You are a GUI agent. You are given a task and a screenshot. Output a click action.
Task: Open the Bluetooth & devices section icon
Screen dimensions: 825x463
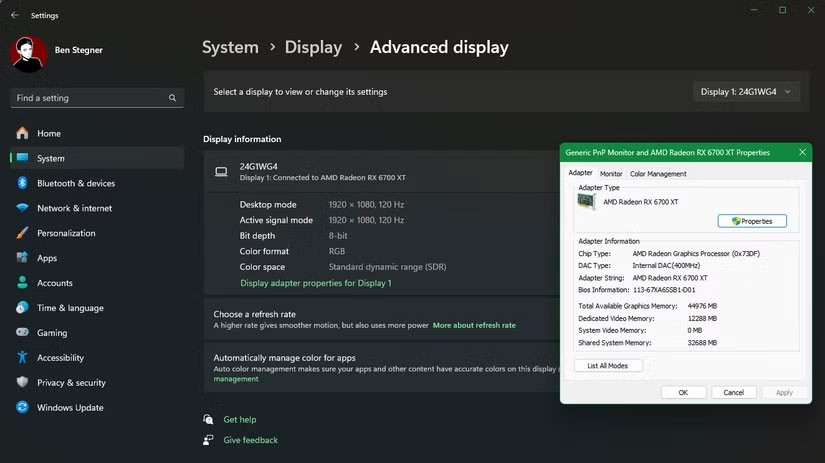pos(22,183)
